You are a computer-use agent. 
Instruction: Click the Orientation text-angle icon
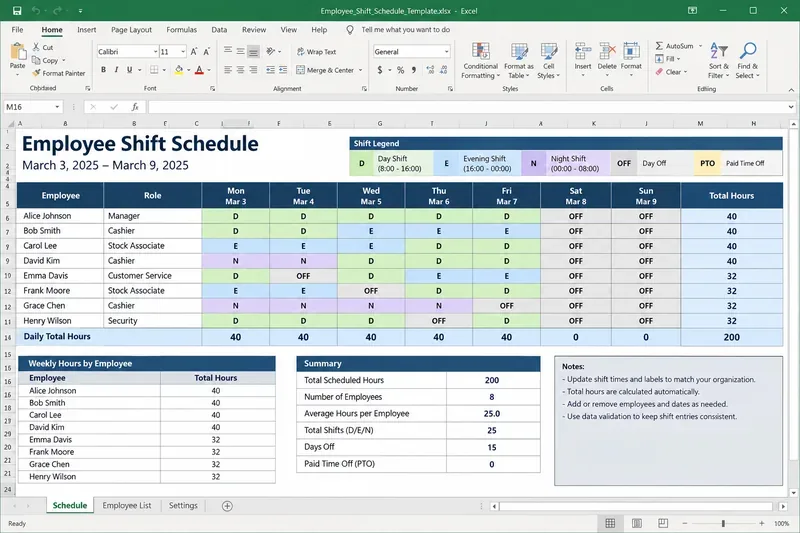pos(271,51)
